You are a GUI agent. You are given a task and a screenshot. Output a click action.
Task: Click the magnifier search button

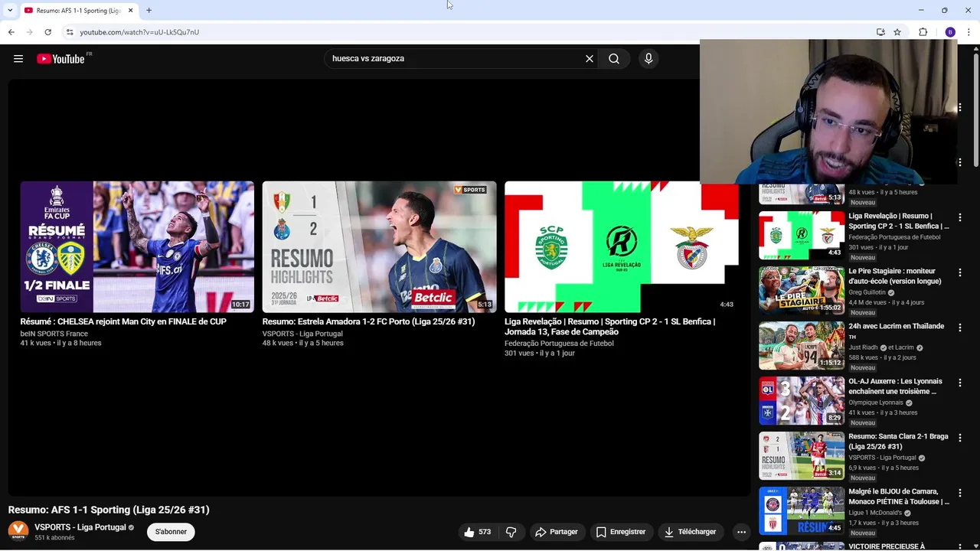[x=614, y=59]
